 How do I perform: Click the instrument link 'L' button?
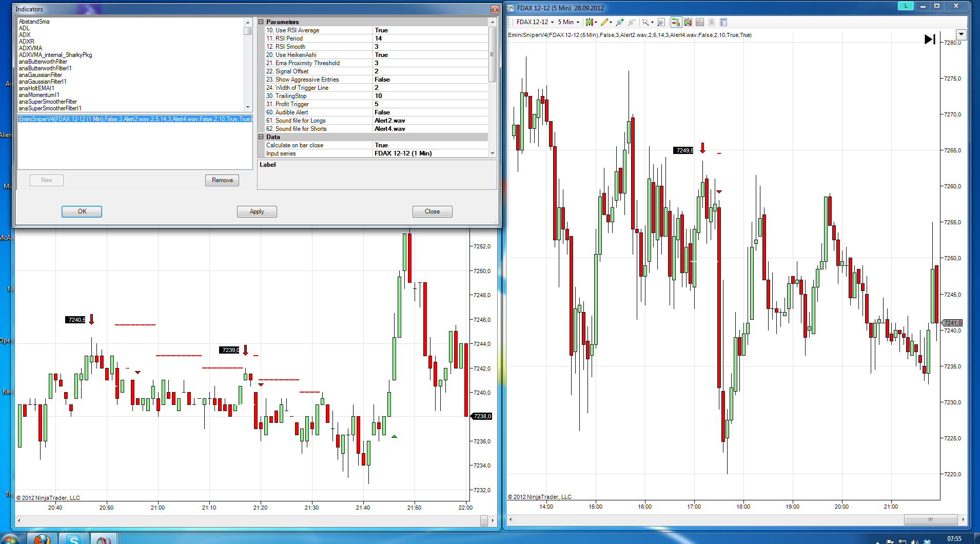(906, 6)
